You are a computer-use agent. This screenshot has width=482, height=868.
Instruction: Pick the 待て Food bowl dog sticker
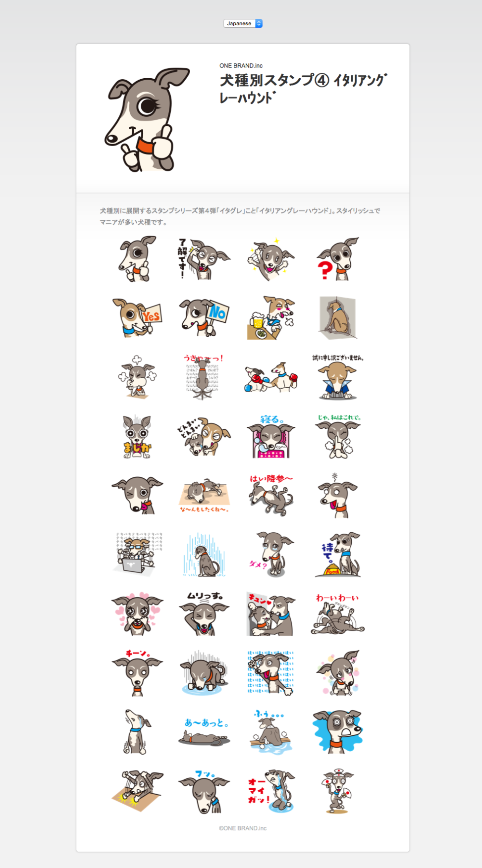coord(338,555)
